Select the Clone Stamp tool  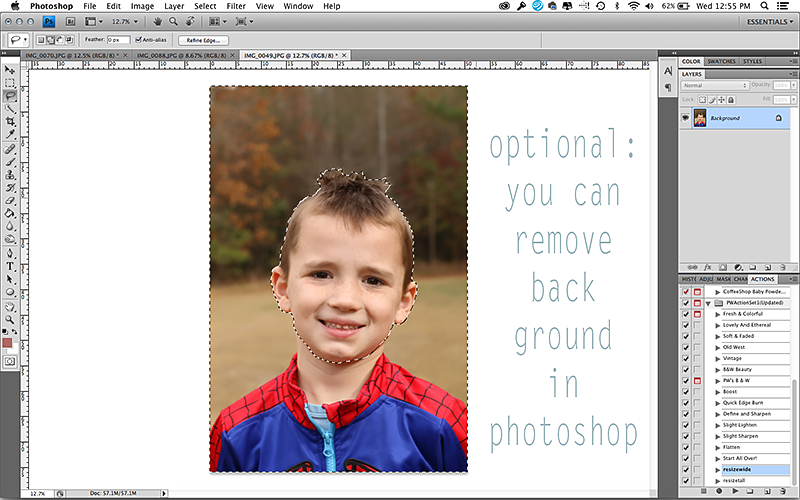(10, 175)
